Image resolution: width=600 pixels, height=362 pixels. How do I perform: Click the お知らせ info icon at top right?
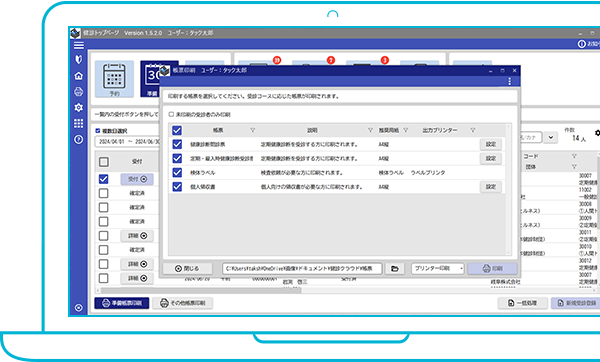click(x=581, y=44)
